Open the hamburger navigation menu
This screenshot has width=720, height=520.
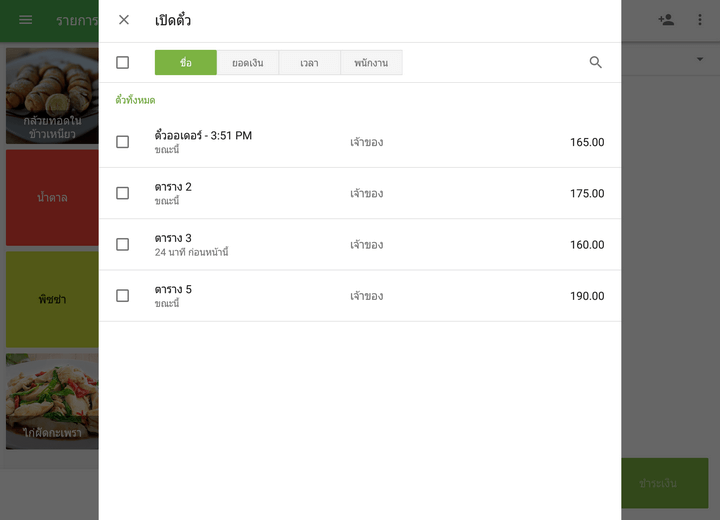pos(26,20)
